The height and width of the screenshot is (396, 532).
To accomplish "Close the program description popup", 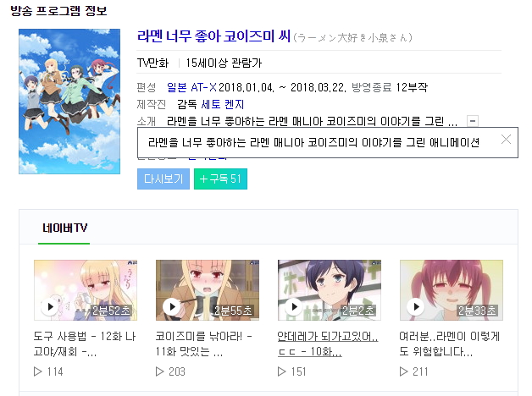I will coord(506,140).
